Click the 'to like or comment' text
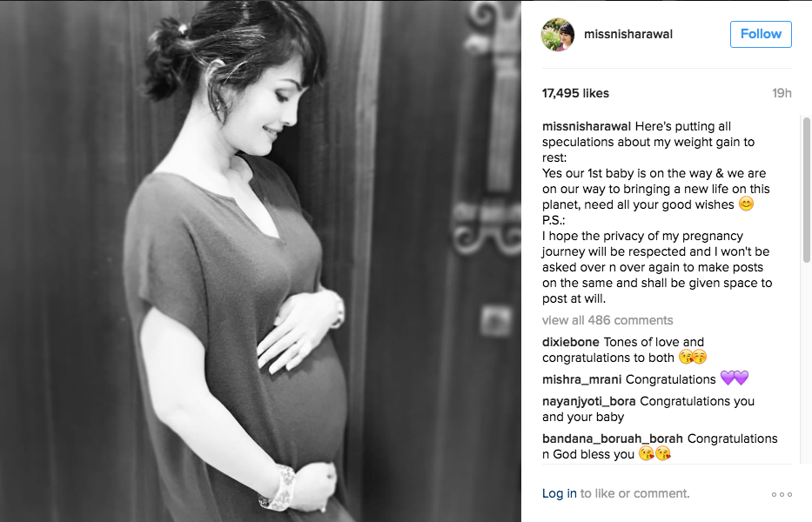Viewport: 812px width, 522px height. (x=635, y=493)
